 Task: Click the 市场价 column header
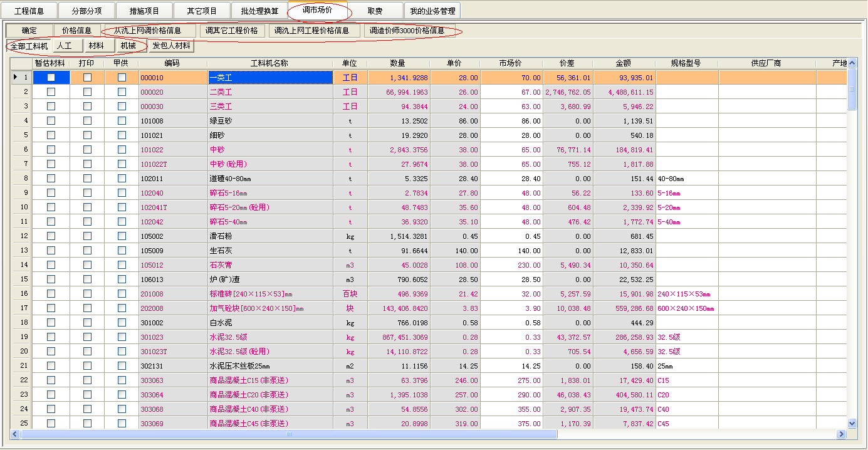511,63
